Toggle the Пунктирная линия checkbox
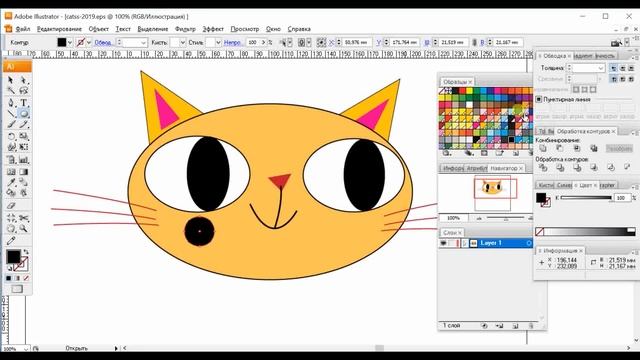 click(539, 99)
